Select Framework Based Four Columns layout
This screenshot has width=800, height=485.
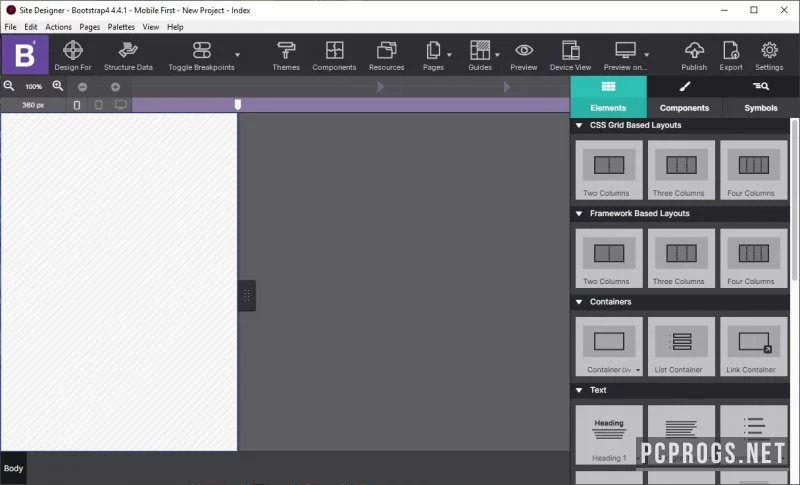754,258
